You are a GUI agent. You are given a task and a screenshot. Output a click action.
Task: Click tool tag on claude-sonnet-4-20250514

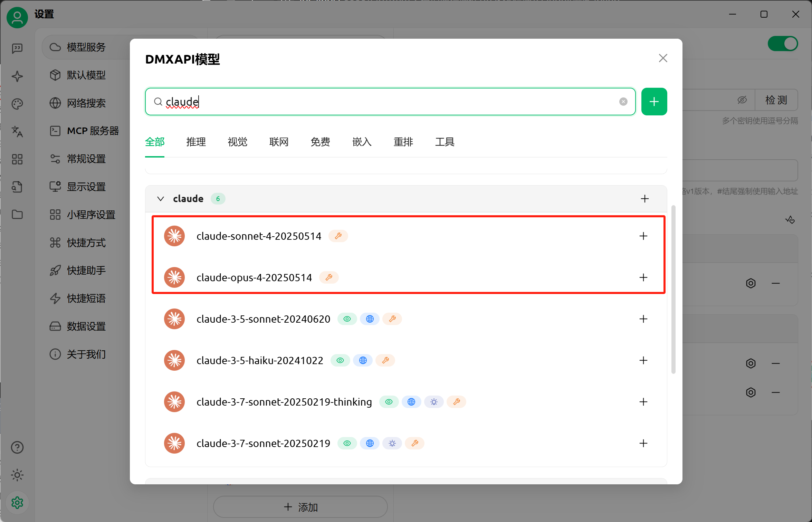[x=338, y=236]
